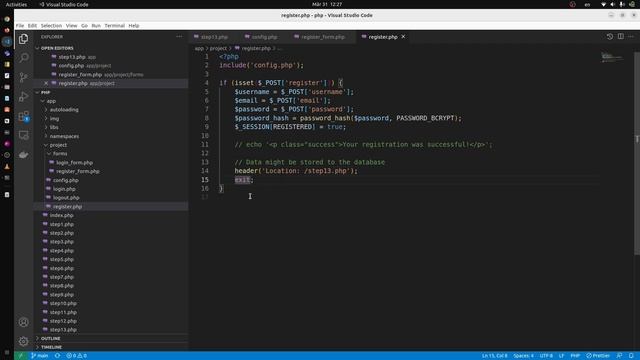
Task: Expand the namespaces folder
Action: tap(64, 136)
